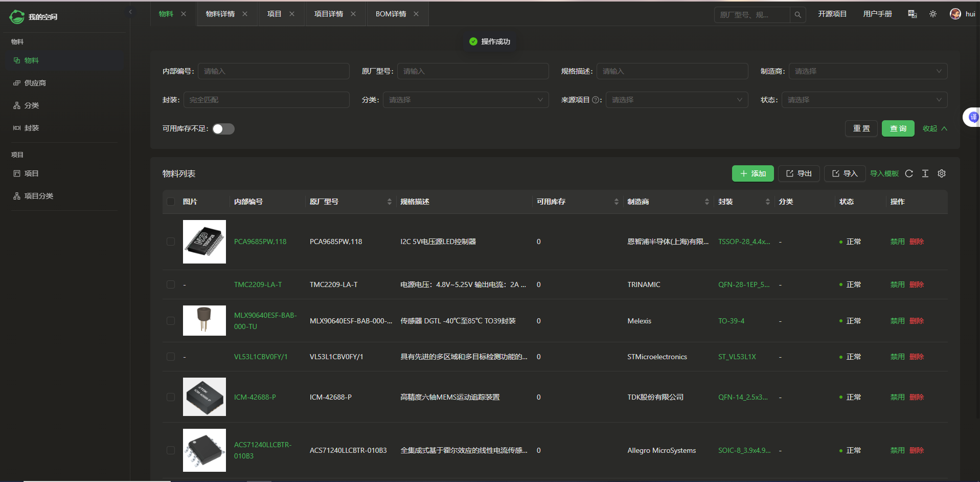Viewport: 980px width, 482px height.
Task: Download via 导入模板 link
Action: click(x=884, y=173)
